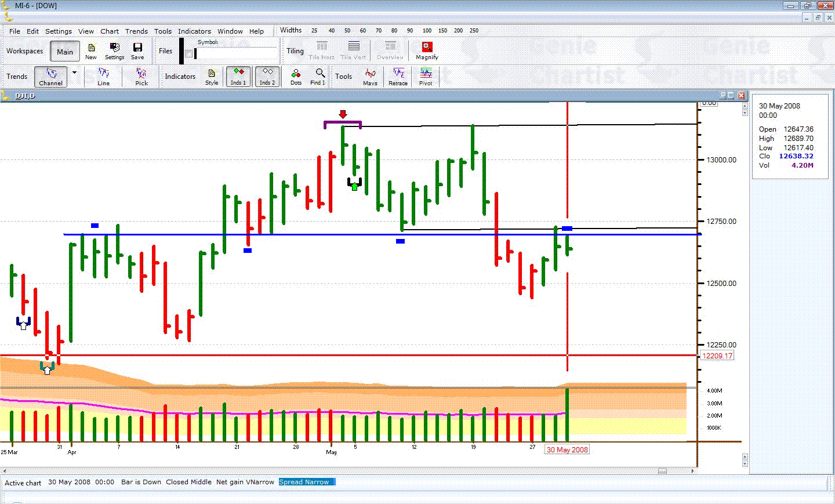The width and height of the screenshot is (835, 504).
Task: Click the horizontal scrollbar thumb under the chart
Action: [x=662, y=471]
